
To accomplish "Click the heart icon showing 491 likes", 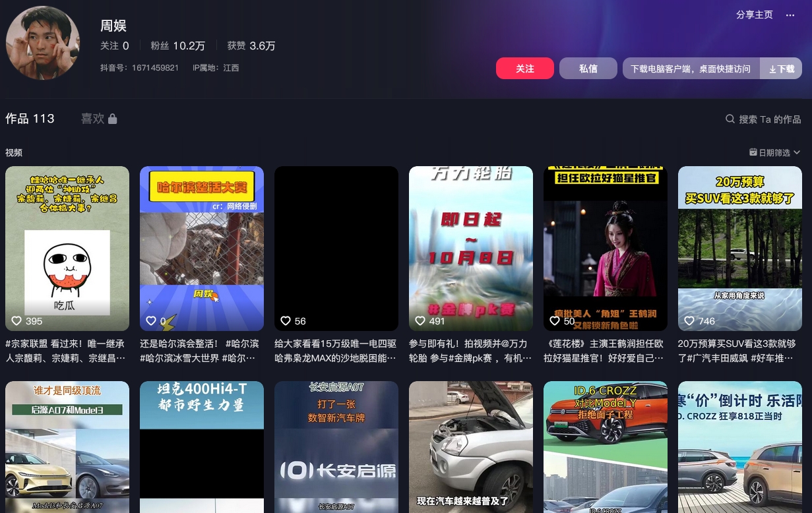I will 420,321.
